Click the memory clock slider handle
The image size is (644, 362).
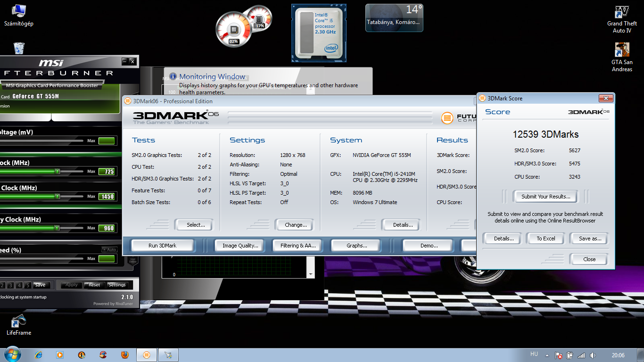(57, 228)
